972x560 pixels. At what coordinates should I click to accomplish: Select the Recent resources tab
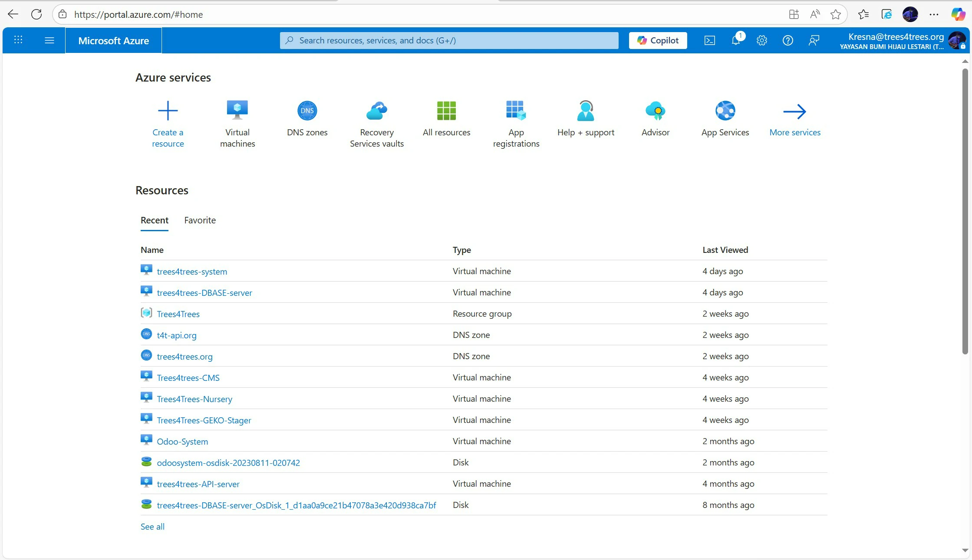pos(154,220)
